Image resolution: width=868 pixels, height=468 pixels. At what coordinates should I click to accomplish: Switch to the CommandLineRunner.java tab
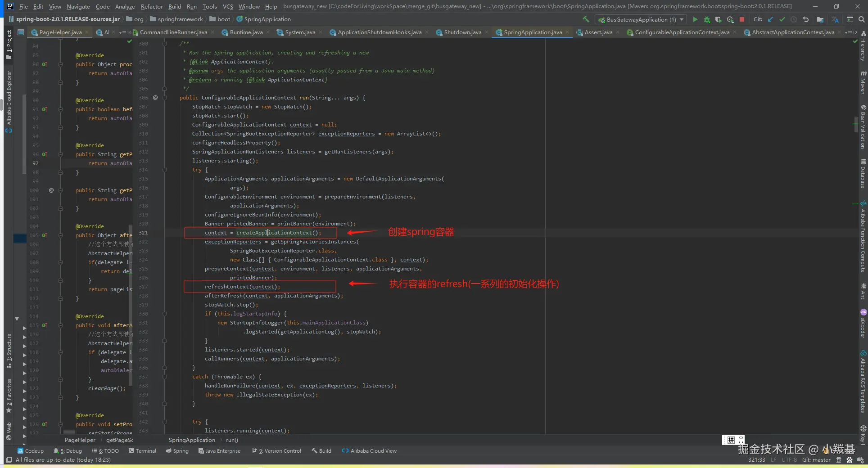[x=173, y=32]
